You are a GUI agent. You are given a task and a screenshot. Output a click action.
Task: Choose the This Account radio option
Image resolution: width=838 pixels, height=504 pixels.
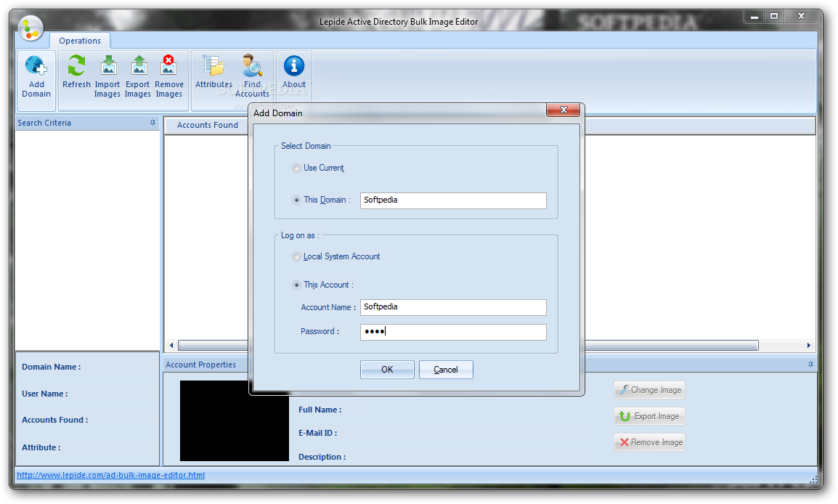point(296,285)
